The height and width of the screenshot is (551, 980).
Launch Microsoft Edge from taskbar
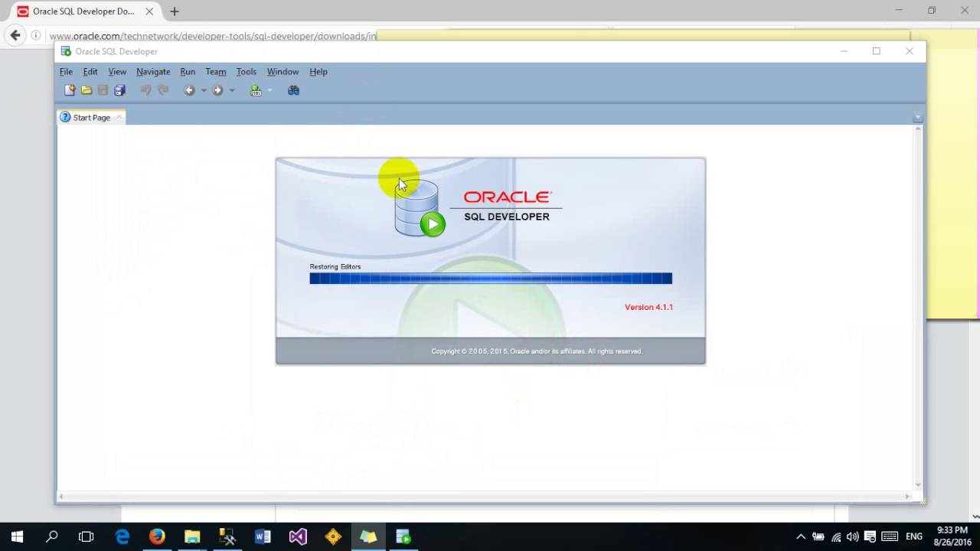(x=122, y=536)
